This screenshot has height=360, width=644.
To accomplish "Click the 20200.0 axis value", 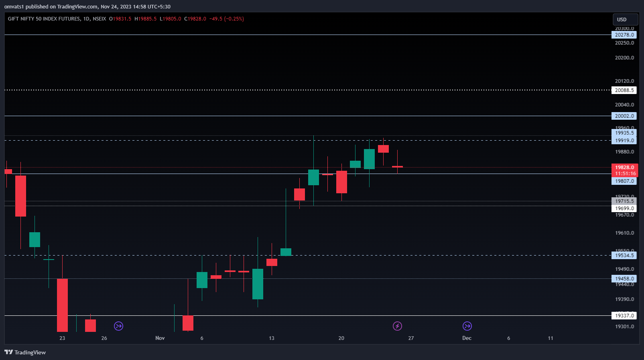I will 624,58.
